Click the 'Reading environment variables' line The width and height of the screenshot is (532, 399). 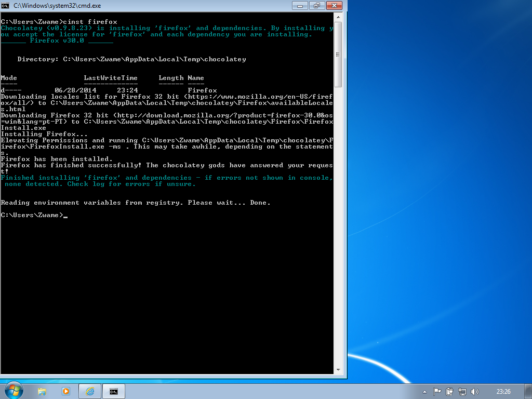(136, 203)
